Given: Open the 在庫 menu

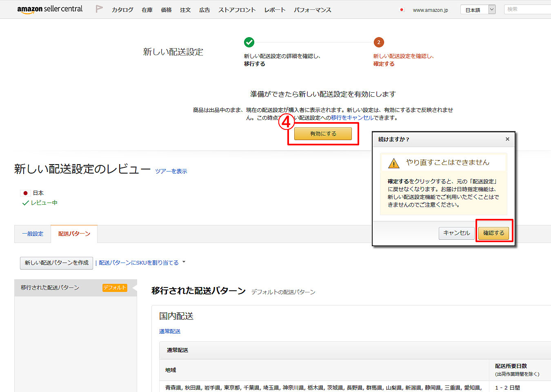Looking at the screenshot, I should tap(147, 10).
